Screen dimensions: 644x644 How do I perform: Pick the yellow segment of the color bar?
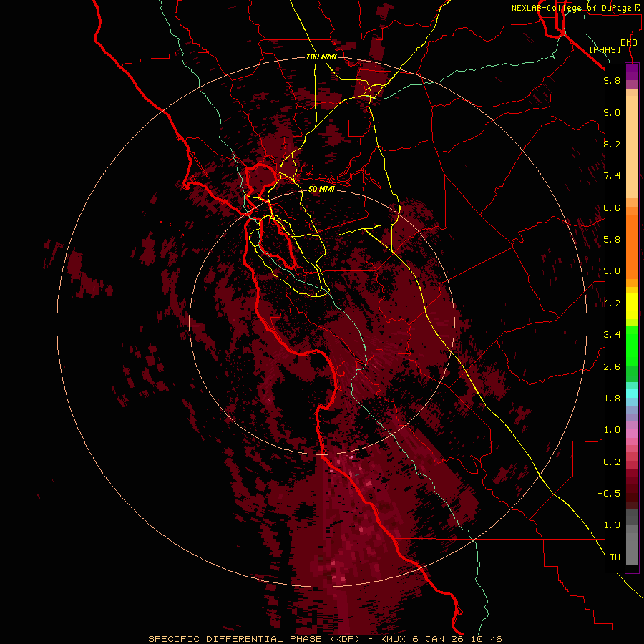pos(632,306)
